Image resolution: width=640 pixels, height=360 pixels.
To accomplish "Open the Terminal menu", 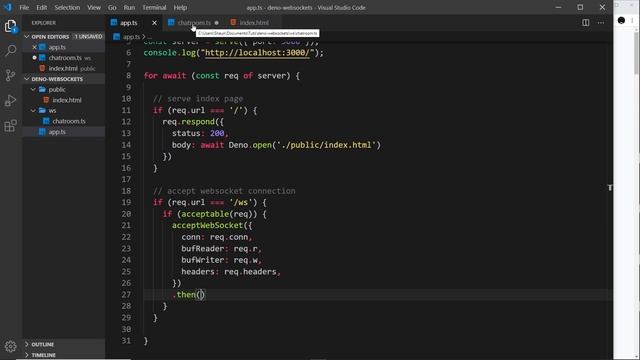I will [154, 7].
